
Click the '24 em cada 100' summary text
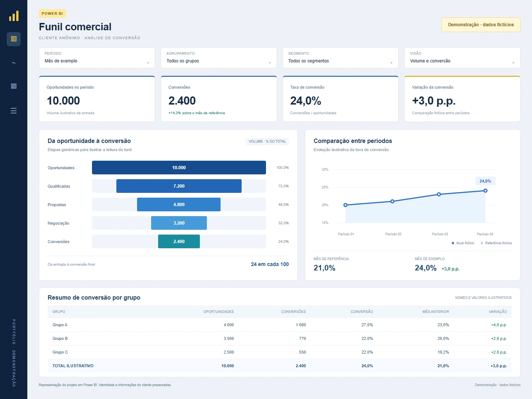tap(270, 265)
